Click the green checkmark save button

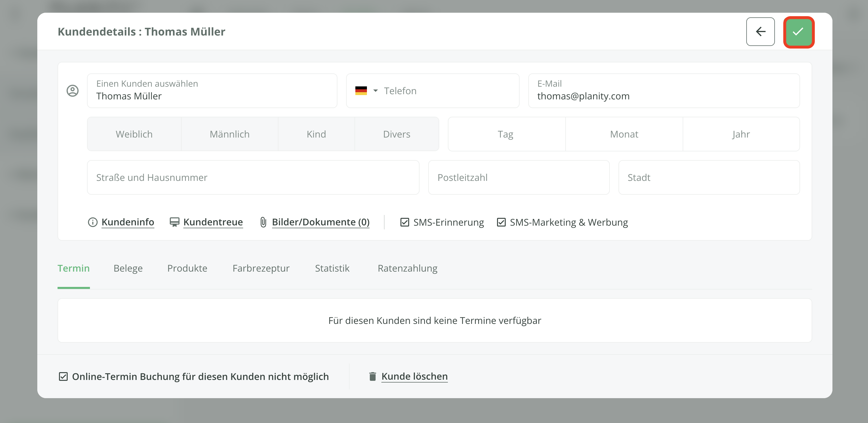pyautogui.click(x=798, y=32)
